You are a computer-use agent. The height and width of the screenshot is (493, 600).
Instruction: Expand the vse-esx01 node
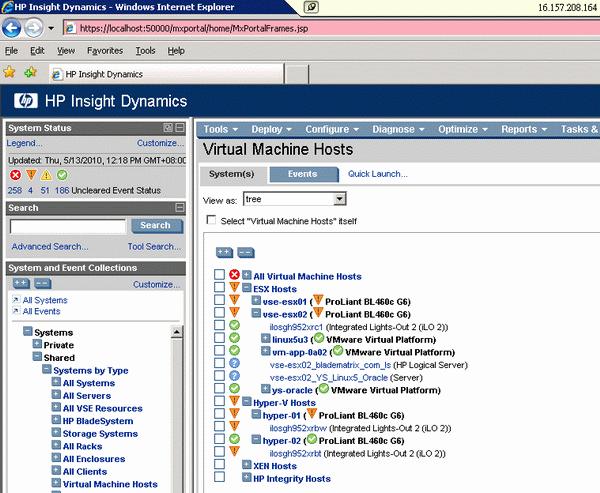[256, 300]
